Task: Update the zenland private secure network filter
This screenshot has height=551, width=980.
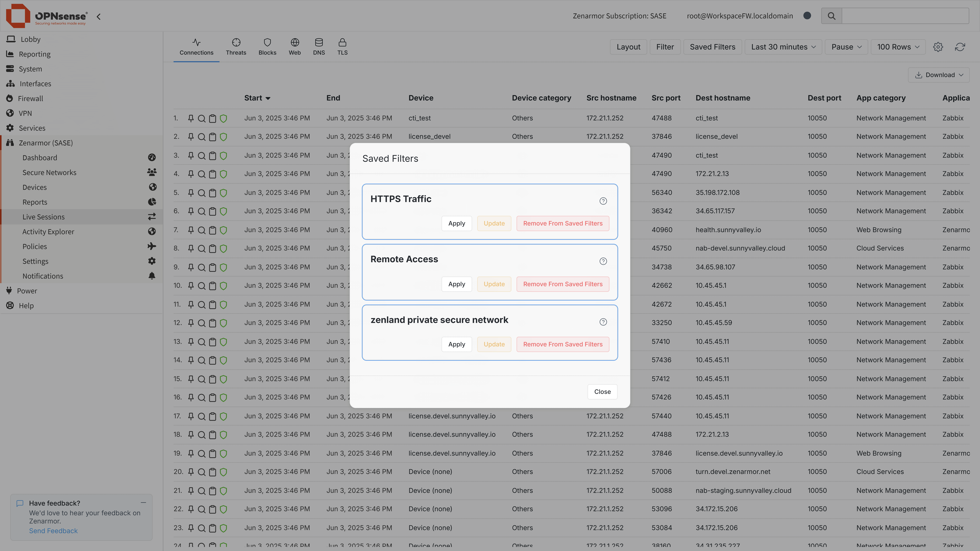Action: [494, 345]
